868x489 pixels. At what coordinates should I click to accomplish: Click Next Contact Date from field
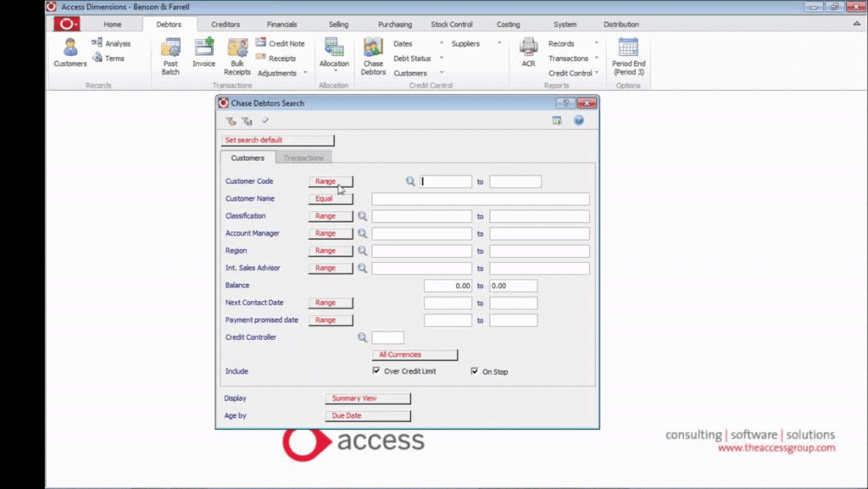pyautogui.click(x=448, y=303)
